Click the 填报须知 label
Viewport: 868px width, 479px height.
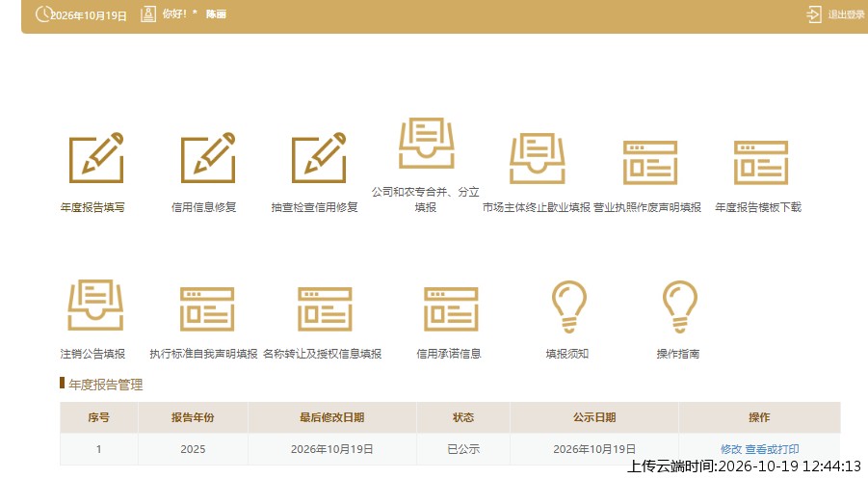point(566,354)
